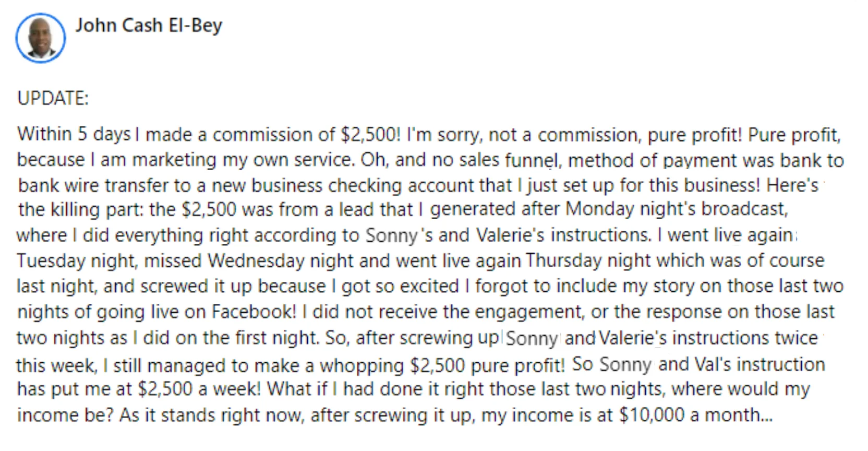868x451 pixels.
Task: Open John Cash El-Bey's profile picture
Action: click(41, 38)
